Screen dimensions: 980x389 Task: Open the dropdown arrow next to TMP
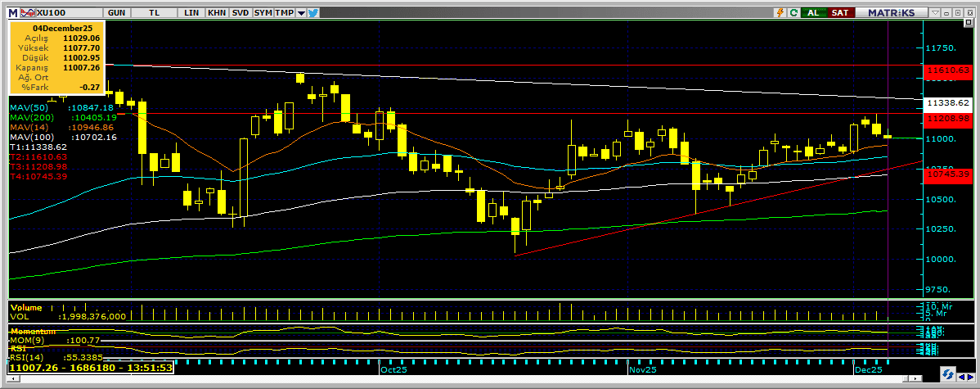pyautogui.click(x=301, y=13)
